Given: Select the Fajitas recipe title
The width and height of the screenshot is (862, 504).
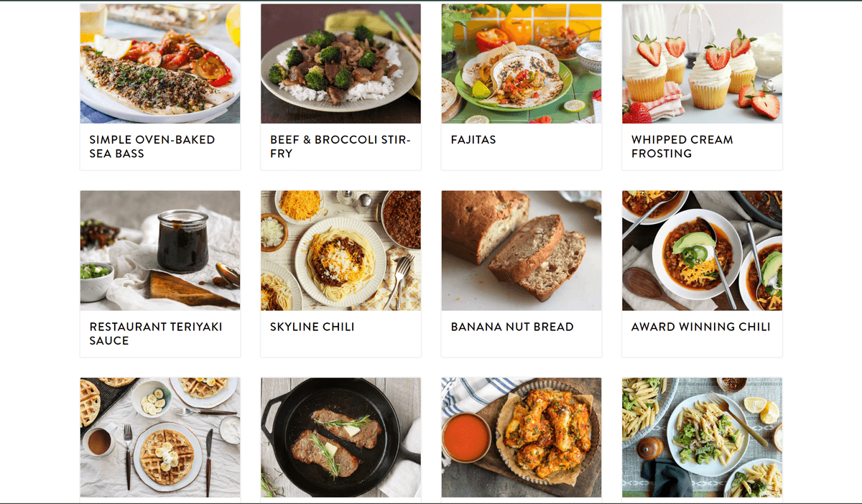Looking at the screenshot, I should [473, 140].
